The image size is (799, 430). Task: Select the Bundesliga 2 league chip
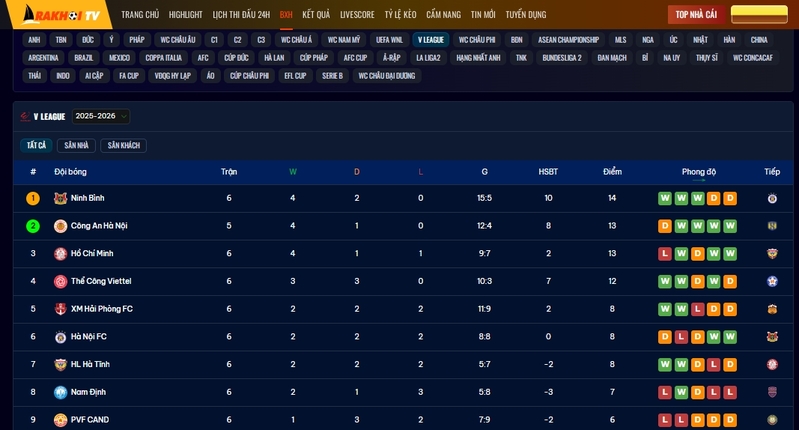[561, 58]
